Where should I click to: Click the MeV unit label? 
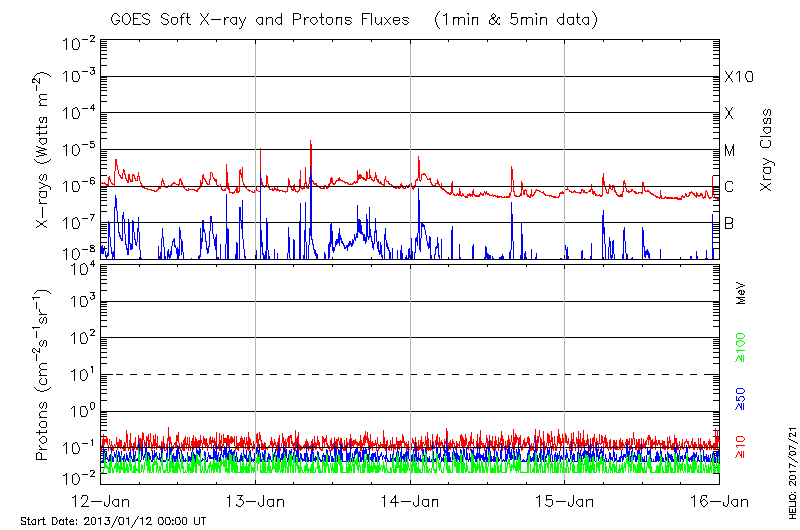741,295
